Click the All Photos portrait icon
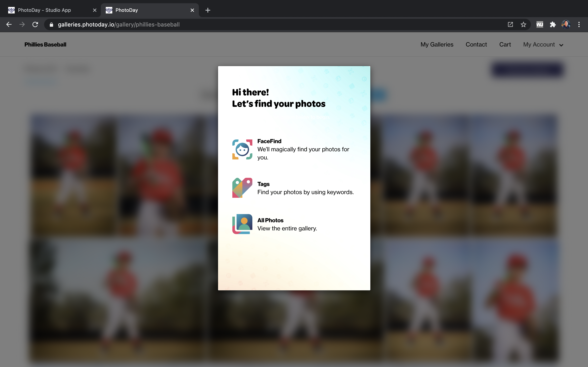This screenshot has width=588, height=367. [x=242, y=224]
